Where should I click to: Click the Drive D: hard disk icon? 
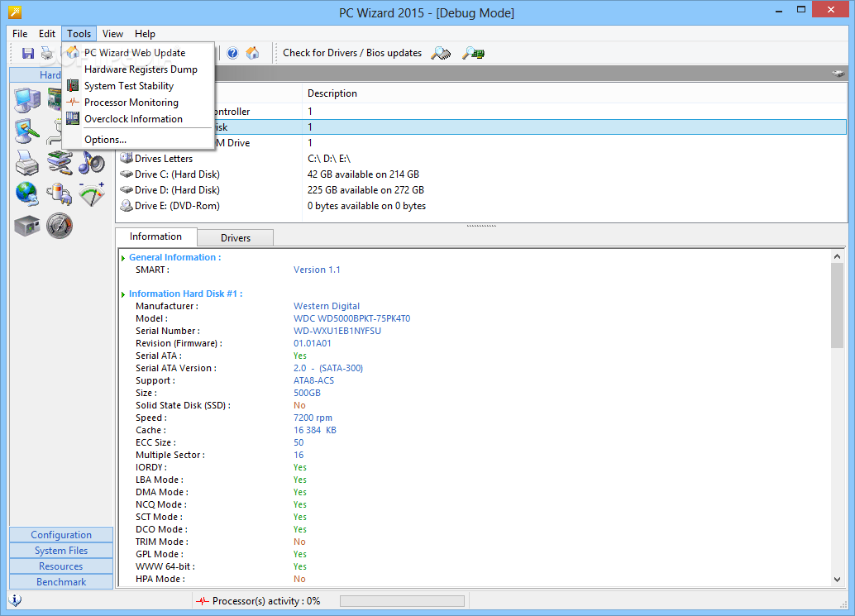pyautogui.click(x=127, y=190)
